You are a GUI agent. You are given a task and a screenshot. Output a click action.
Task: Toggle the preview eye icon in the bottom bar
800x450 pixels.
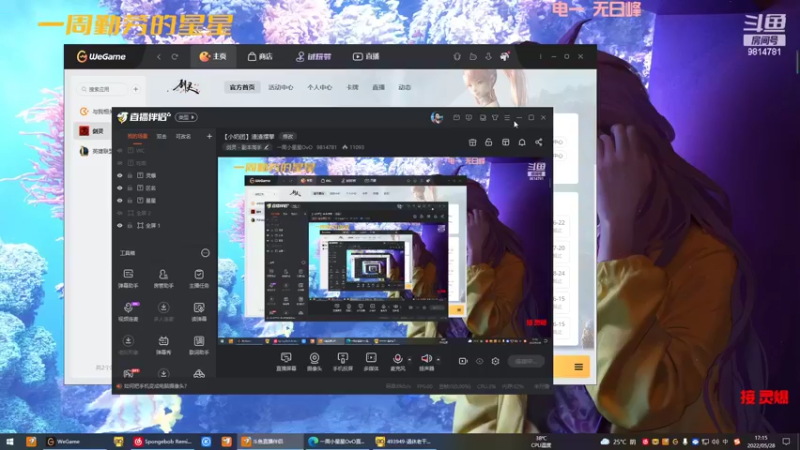tap(480, 361)
